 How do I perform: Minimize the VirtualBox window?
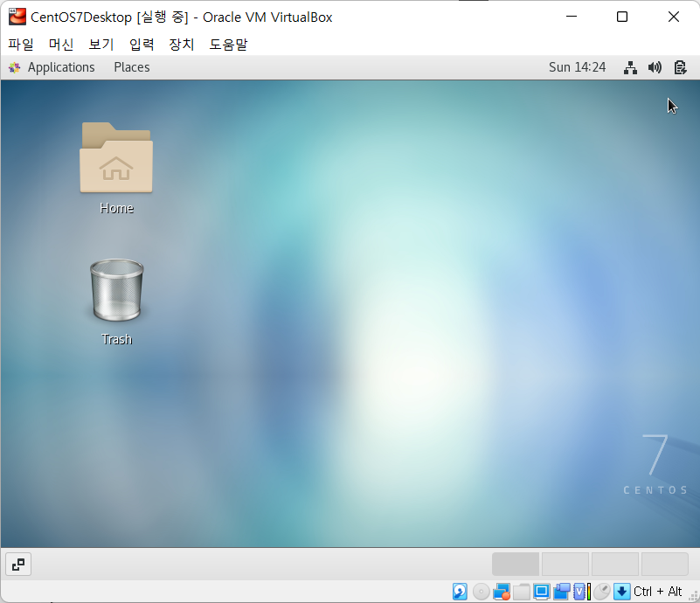(572, 17)
